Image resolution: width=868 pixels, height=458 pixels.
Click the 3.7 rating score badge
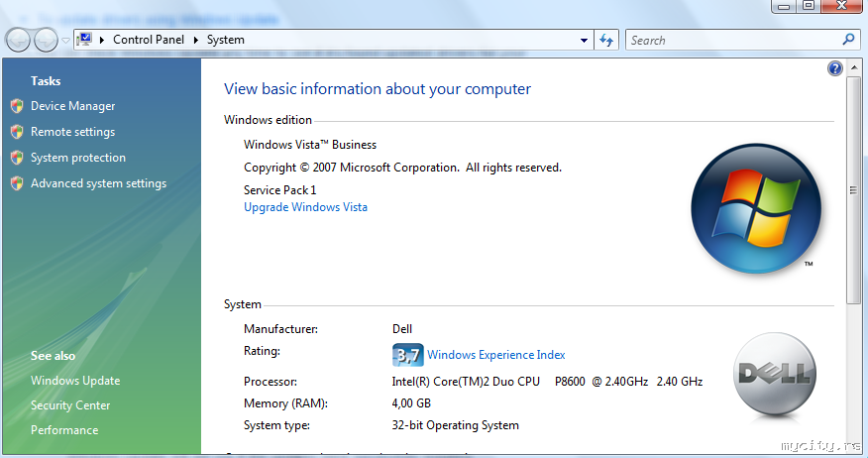[407, 355]
